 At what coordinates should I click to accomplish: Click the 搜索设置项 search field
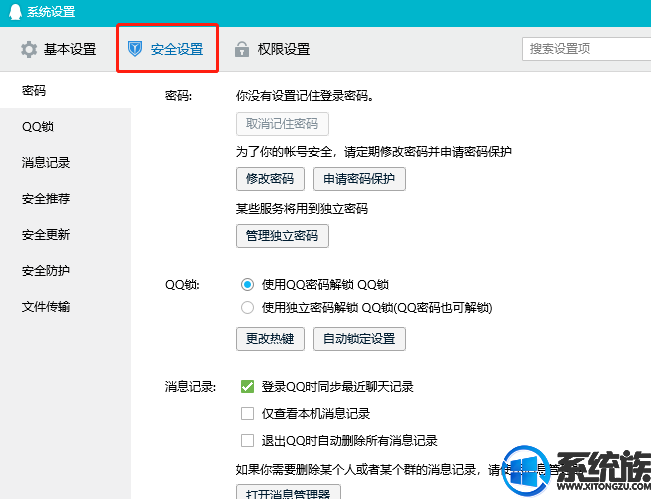(586, 49)
